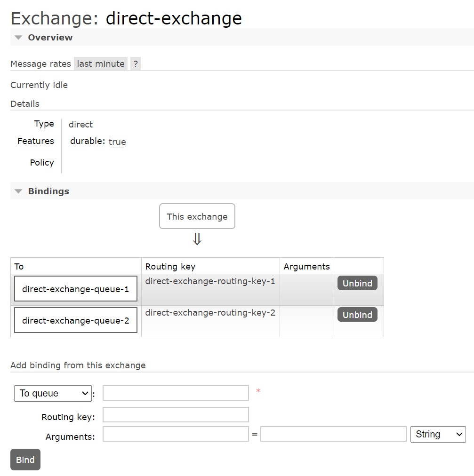The height and width of the screenshot is (476, 474).
Task: Open the 'last minute' message rates range
Action: (101, 64)
